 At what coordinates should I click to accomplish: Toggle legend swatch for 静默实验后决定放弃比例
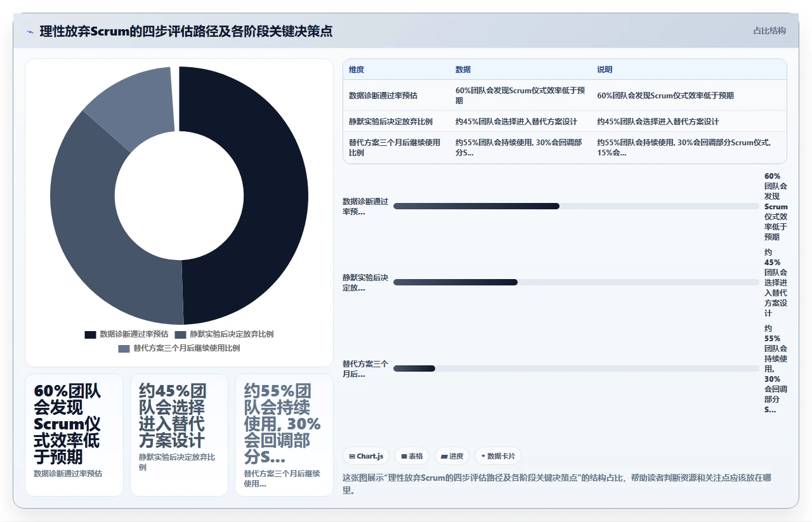(180, 334)
